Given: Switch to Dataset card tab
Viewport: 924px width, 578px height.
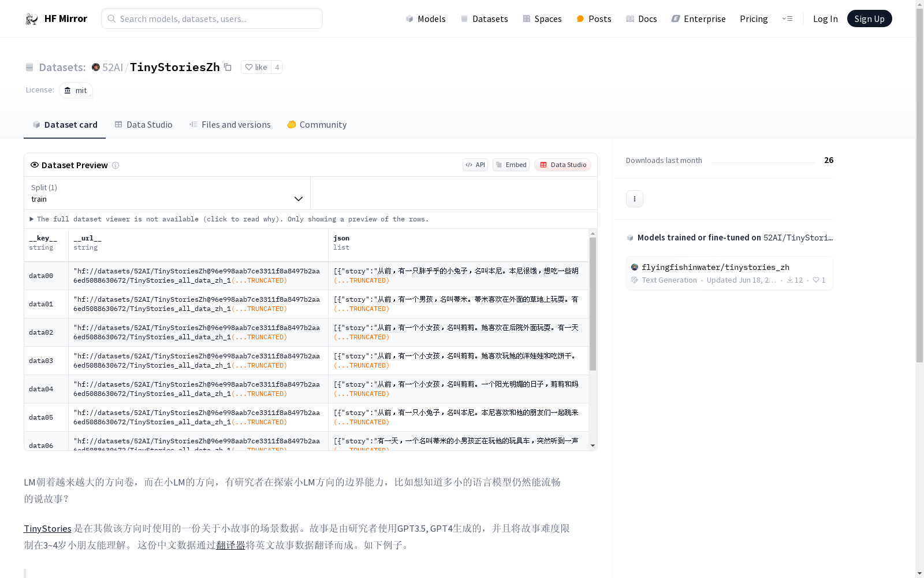Looking at the screenshot, I should tap(65, 124).
